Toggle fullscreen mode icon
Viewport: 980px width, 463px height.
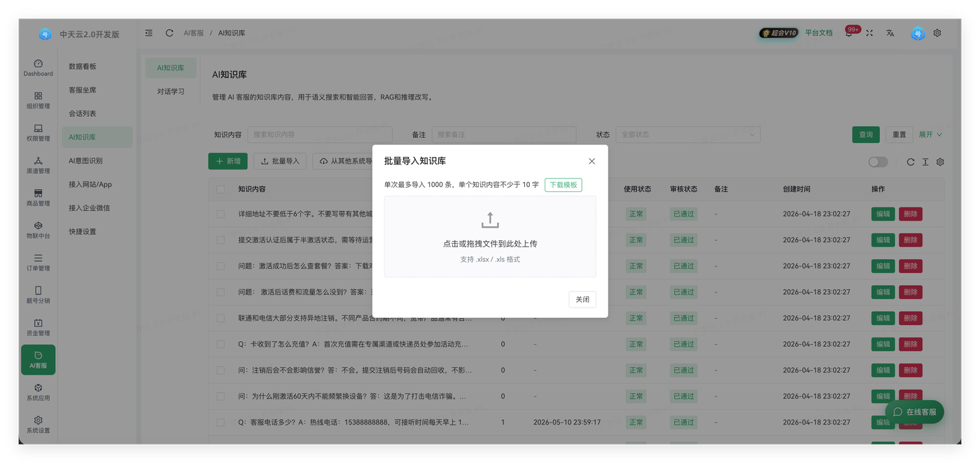click(869, 33)
